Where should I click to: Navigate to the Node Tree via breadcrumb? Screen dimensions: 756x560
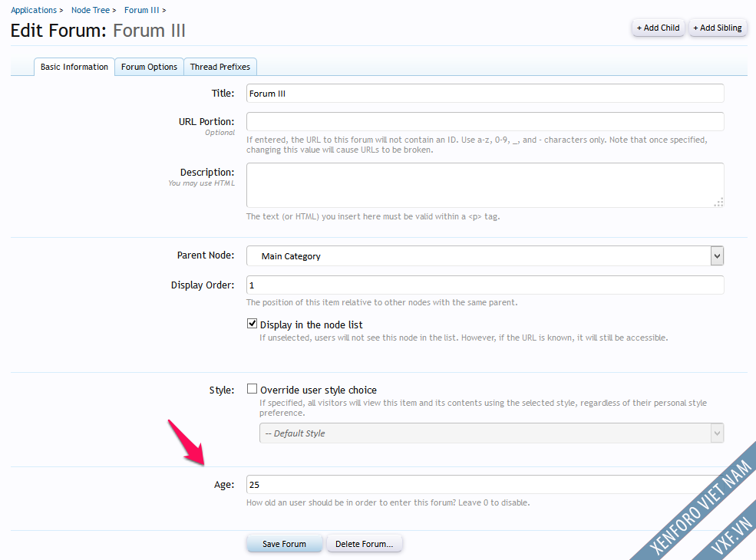tap(90, 10)
